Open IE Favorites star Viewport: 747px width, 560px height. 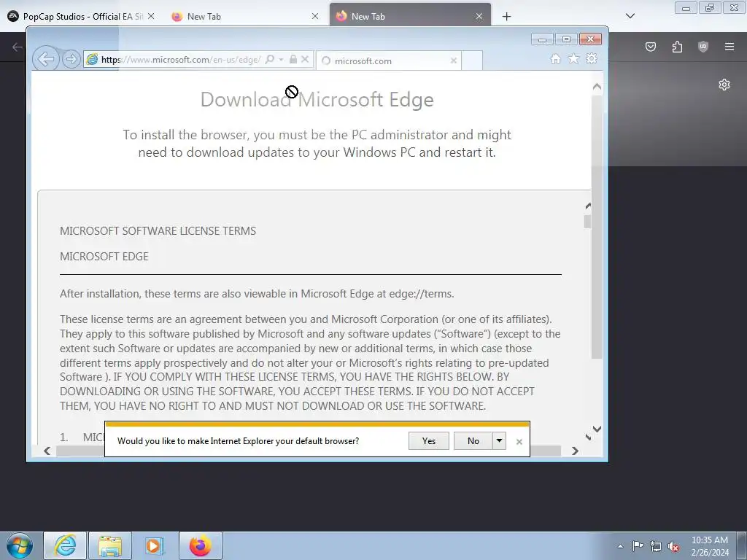(573, 58)
